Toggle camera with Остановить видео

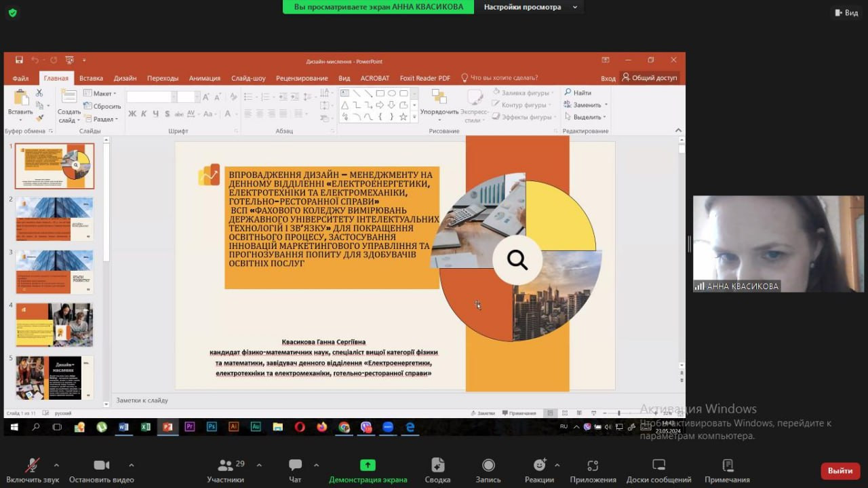[x=101, y=465]
